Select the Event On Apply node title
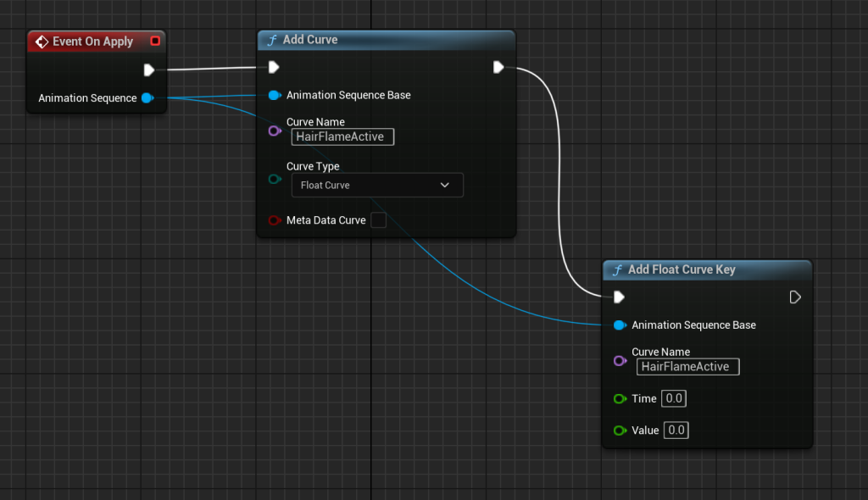The width and height of the screenshot is (868, 500). click(93, 42)
